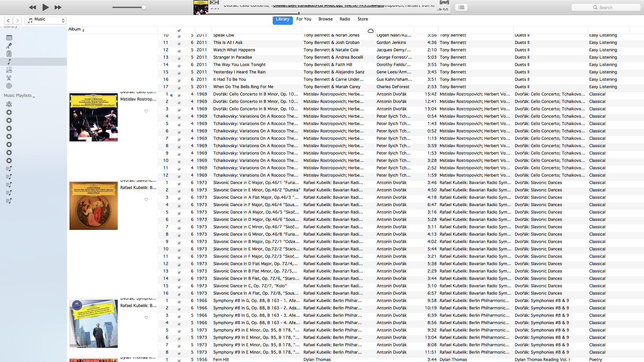Screen dimensions: 644x362
Task: Open the first regular playlist icon below the gears
Action: coord(9,169)
